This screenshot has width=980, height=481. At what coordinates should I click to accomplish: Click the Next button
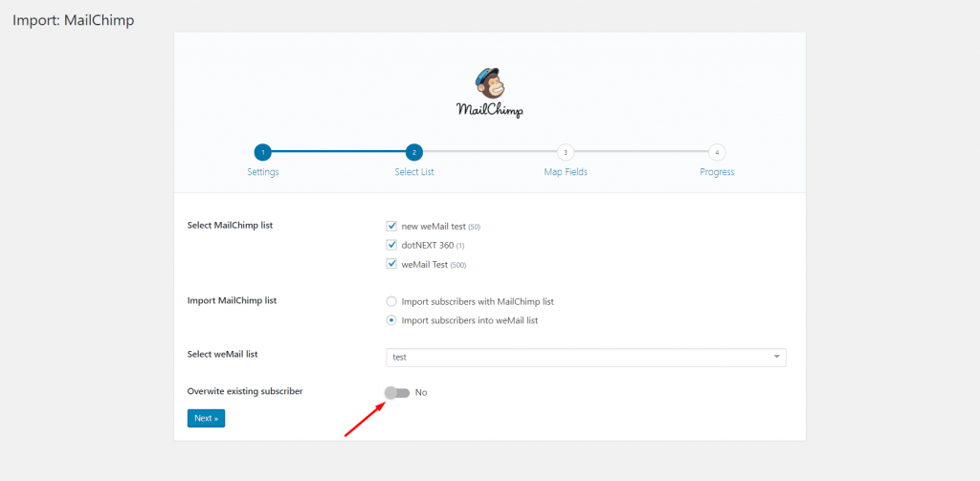pyautogui.click(x=206, y=418)
